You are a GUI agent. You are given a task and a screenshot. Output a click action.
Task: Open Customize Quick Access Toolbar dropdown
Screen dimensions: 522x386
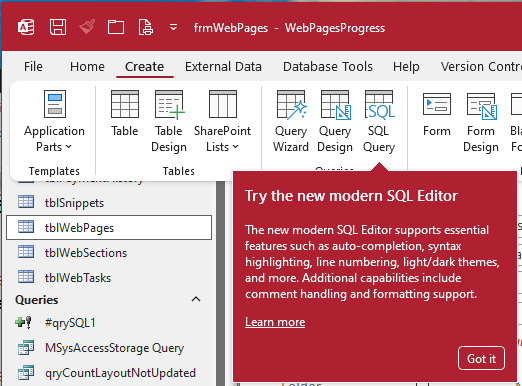(173, 27)
